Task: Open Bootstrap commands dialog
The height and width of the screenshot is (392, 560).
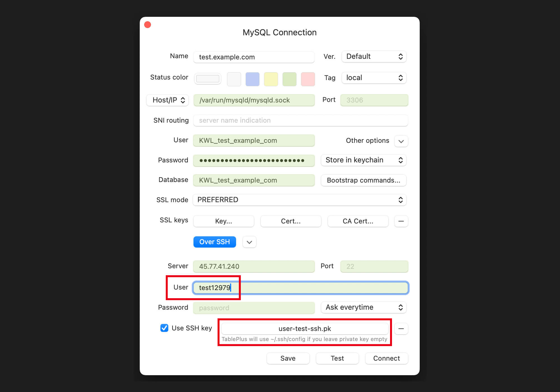Action: (363, 180)
